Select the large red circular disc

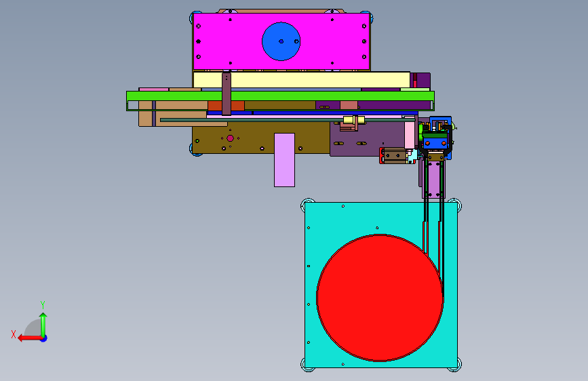coord(380,298)
